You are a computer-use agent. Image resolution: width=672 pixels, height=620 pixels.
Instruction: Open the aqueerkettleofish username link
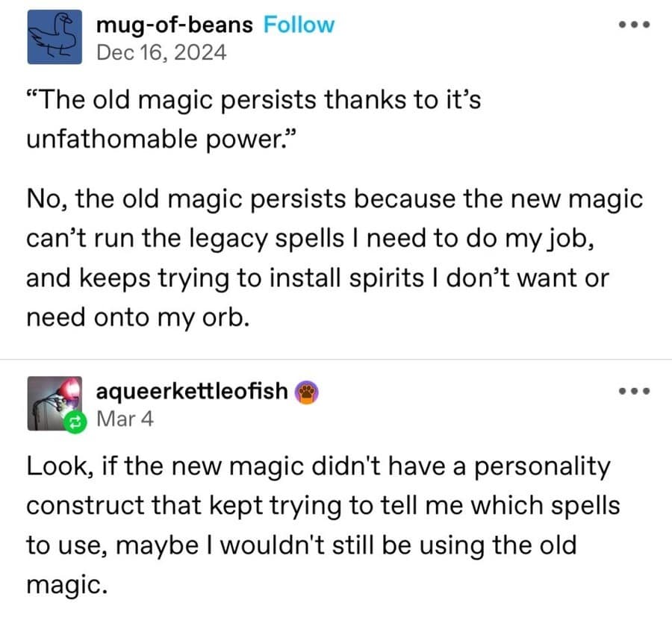pos(193,390)
